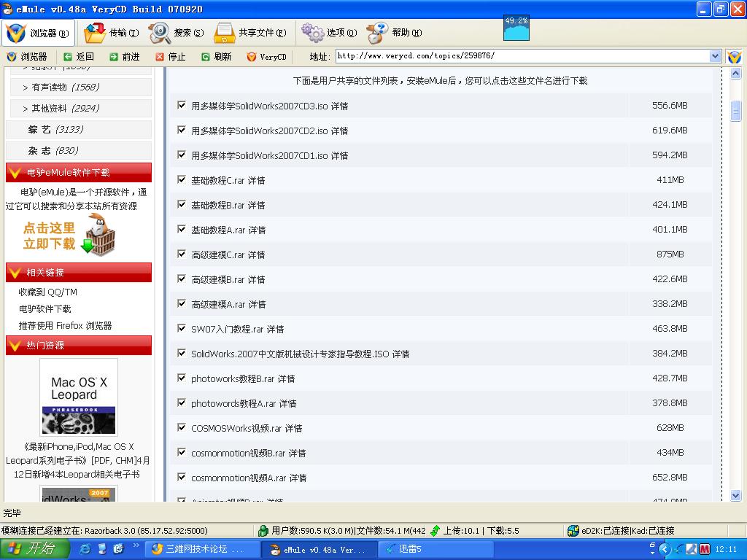The image size is (747, 560).
Task: Collapse the 相关链接 section header
Action: [79, 273]
